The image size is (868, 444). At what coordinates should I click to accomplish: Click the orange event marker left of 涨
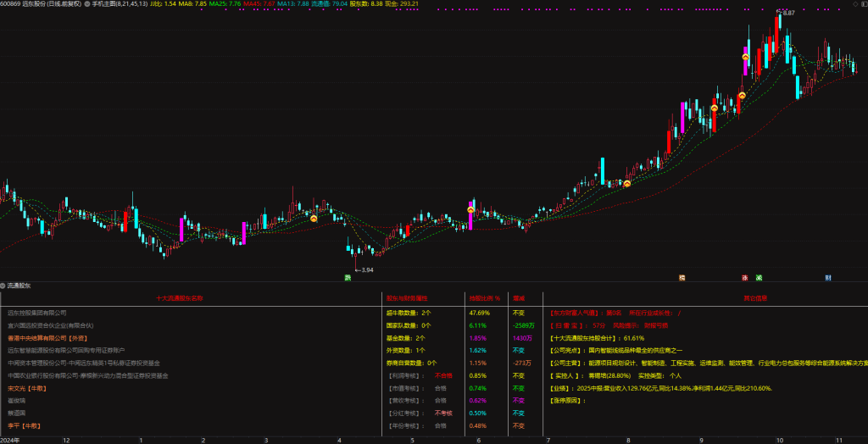pyautogui.click(x=681, y=277)
